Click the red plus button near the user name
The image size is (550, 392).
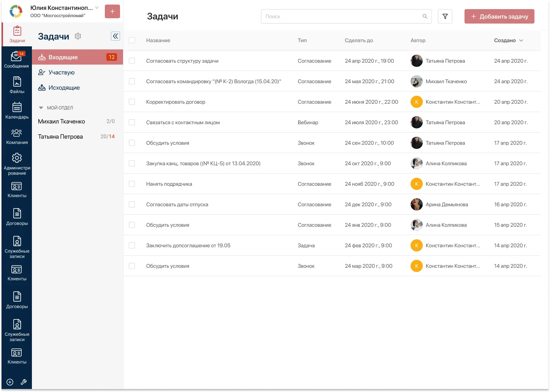(112, 11)
